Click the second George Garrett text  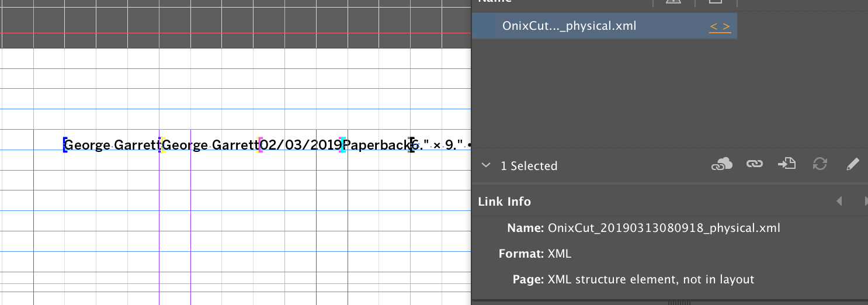[x=210, y=145]
